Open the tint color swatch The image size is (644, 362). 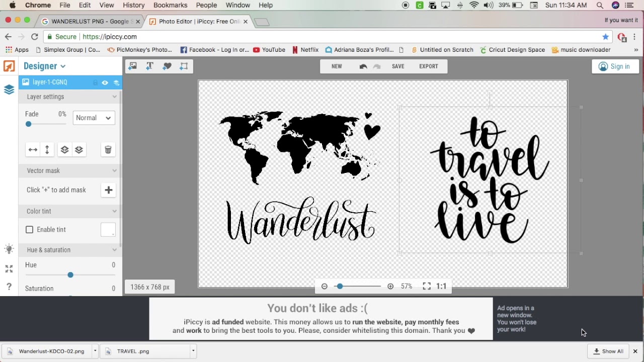108,230
